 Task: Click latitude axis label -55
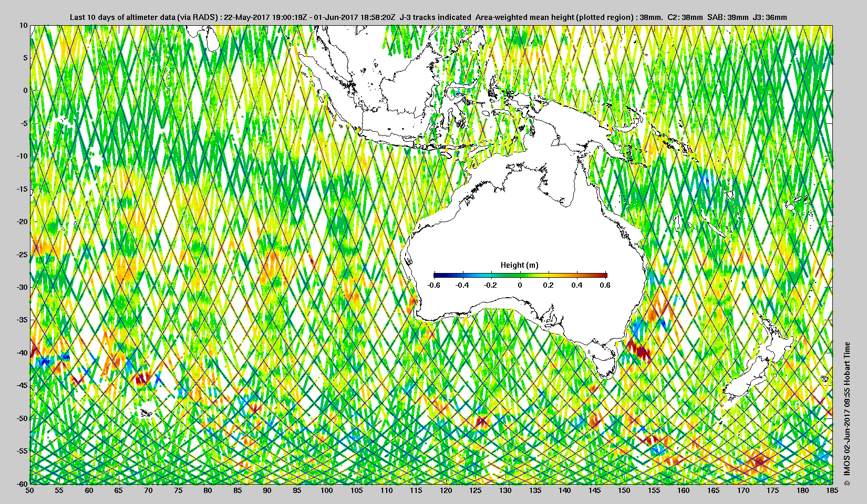[x=22, y=451]
